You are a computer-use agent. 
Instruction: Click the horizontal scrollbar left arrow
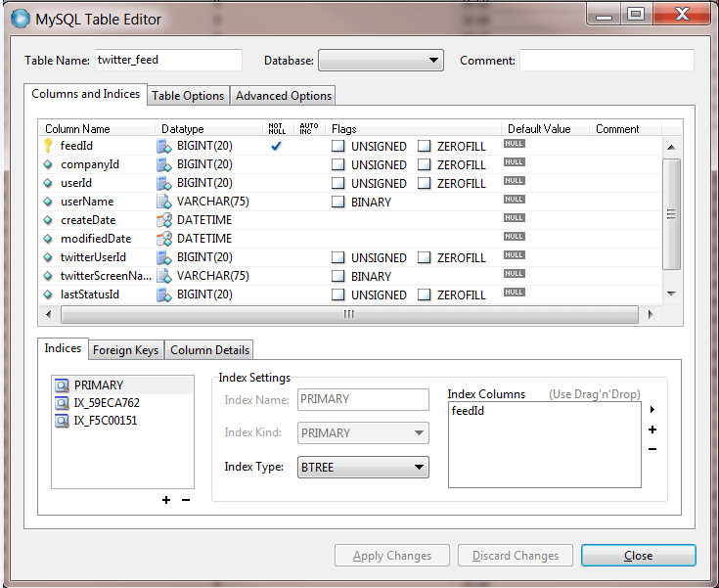(49, 315)
